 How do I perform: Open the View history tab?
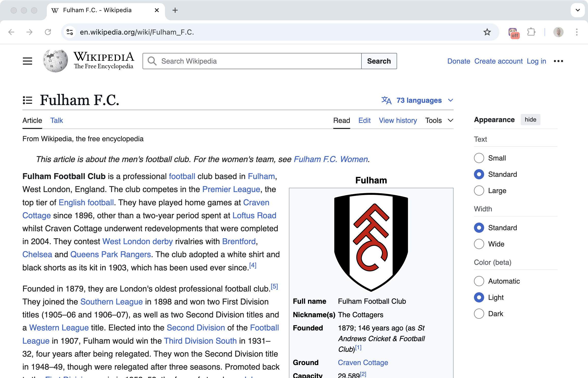click(398, 120)
